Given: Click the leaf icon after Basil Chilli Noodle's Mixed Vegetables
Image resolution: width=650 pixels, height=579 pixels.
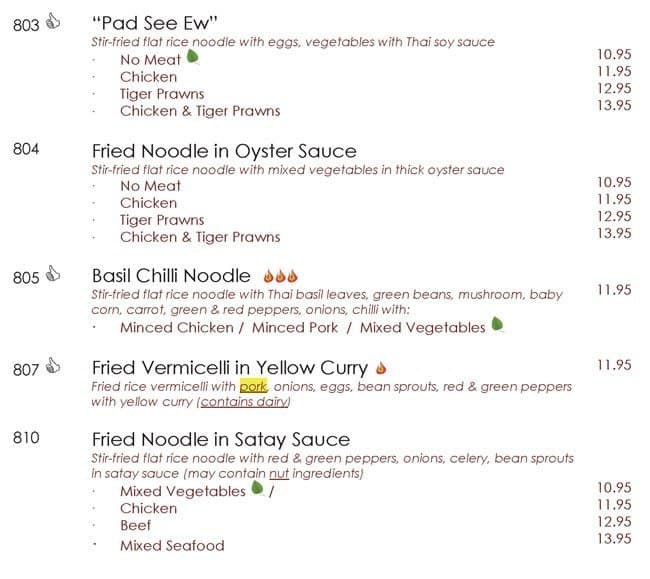Looking at the screenshot, I should [x=497, y=325].
